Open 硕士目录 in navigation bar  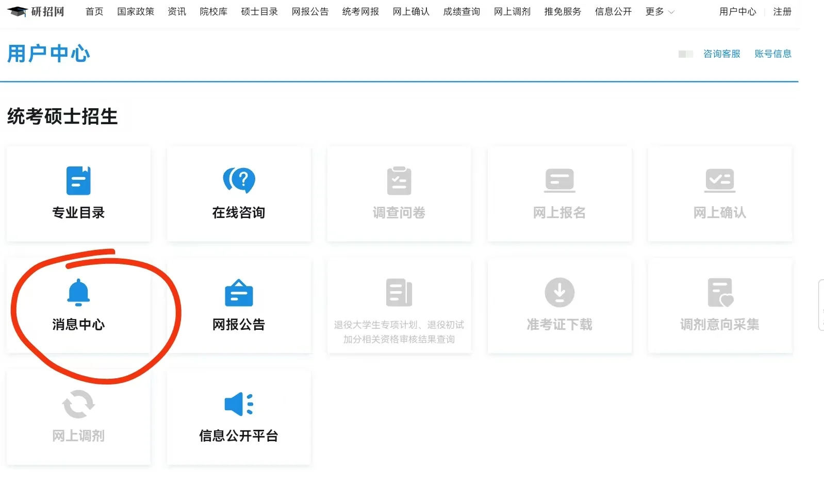point(259,11)
